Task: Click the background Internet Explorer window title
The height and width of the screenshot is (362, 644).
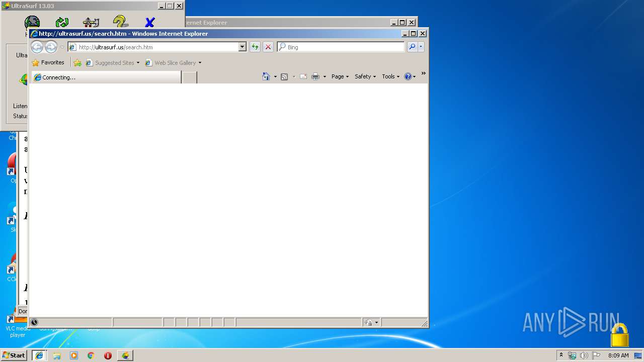Action: coord(206,23)
